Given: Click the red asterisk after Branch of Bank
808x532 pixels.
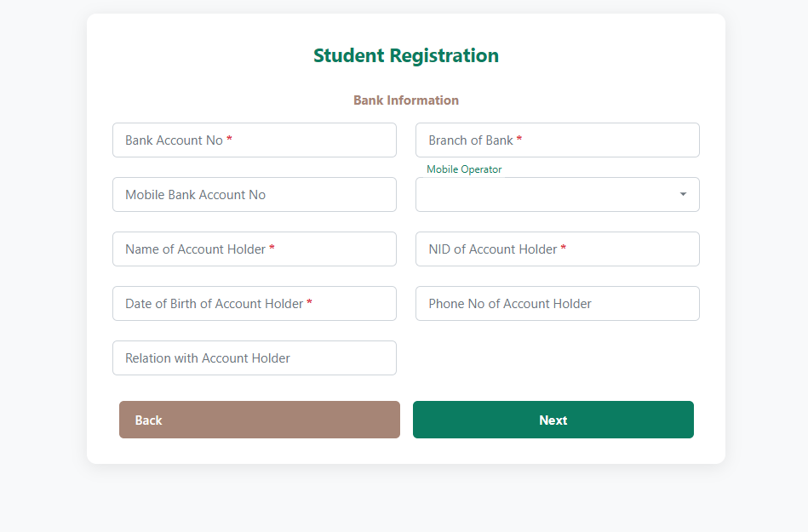Looking at the screenshot, I should [519, 140].
